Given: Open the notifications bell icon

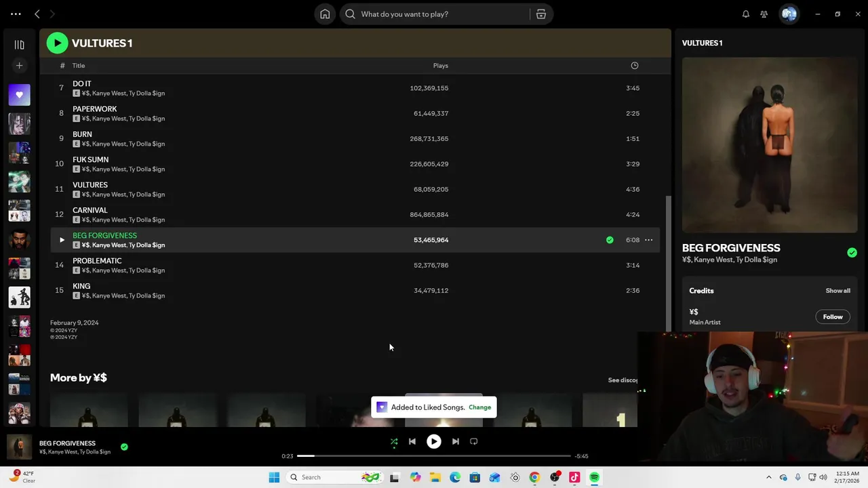Looking at the screenshot, I should (746, 14).
